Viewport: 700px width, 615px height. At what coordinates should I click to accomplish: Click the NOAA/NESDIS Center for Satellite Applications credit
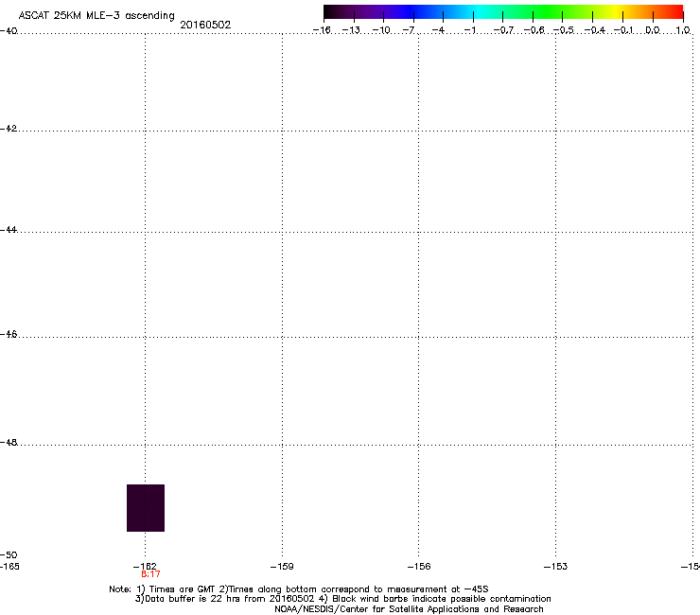(x=409, y=609)
